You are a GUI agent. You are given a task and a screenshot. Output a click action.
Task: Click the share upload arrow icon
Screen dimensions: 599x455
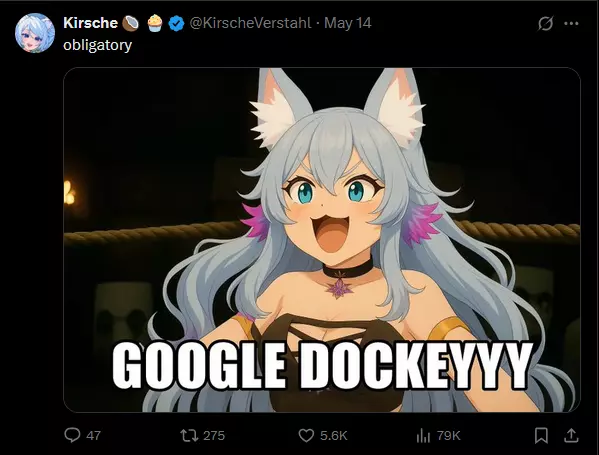pos(571,435)
